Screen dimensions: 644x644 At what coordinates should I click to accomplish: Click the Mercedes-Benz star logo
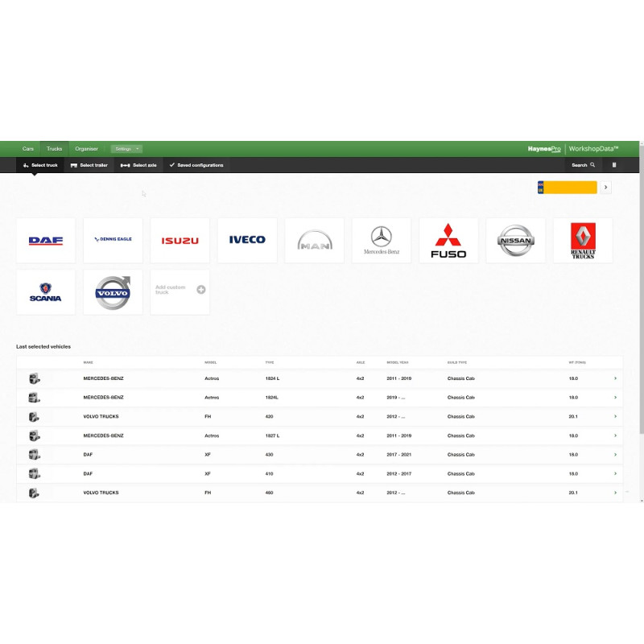click(x=381, y=239)
